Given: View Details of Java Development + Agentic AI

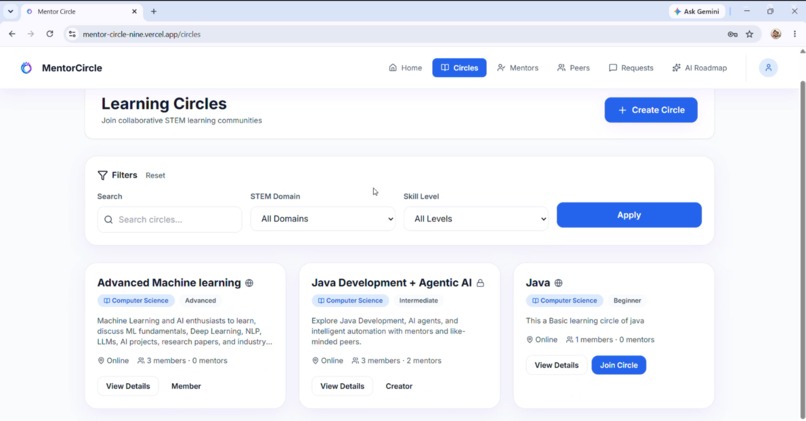Looking at the screenshot, I should click(342, 386).
